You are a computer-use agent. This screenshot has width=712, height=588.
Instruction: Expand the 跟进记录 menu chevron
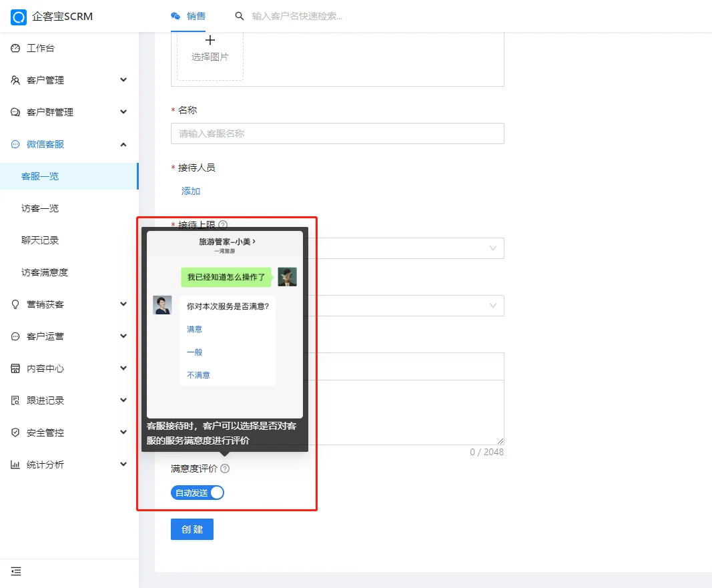coord(123,400)
